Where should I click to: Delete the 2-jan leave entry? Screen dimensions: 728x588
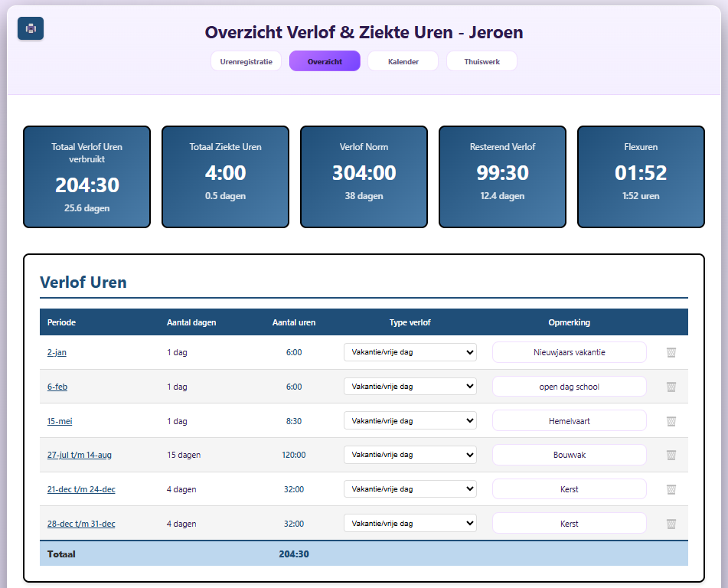pyautogui.click(x=671, y=352)
